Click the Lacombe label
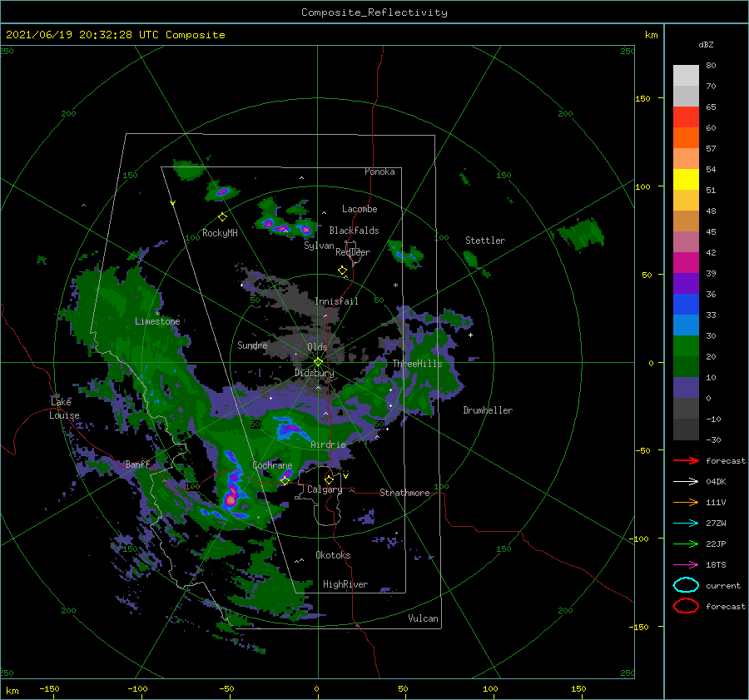 [360, 209]
